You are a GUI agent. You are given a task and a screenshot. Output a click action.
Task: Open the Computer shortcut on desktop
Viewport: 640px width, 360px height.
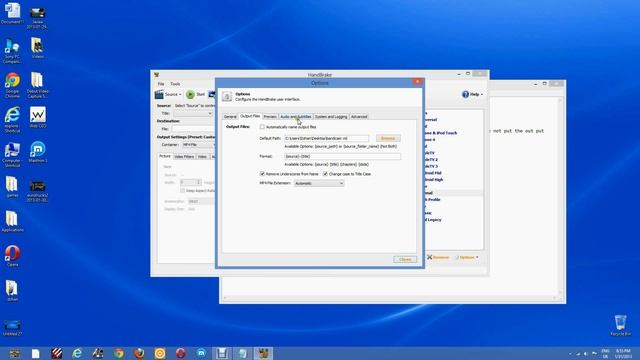point(12,155)
